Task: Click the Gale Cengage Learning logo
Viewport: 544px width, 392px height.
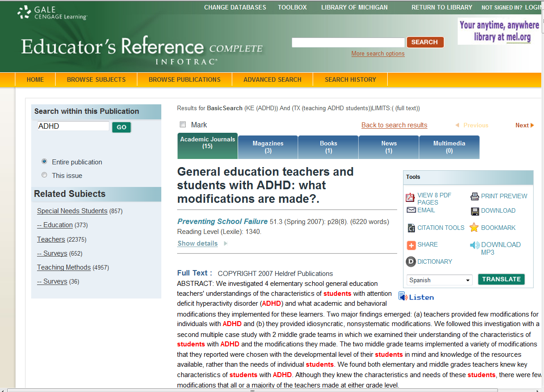Action: point(52,13)
